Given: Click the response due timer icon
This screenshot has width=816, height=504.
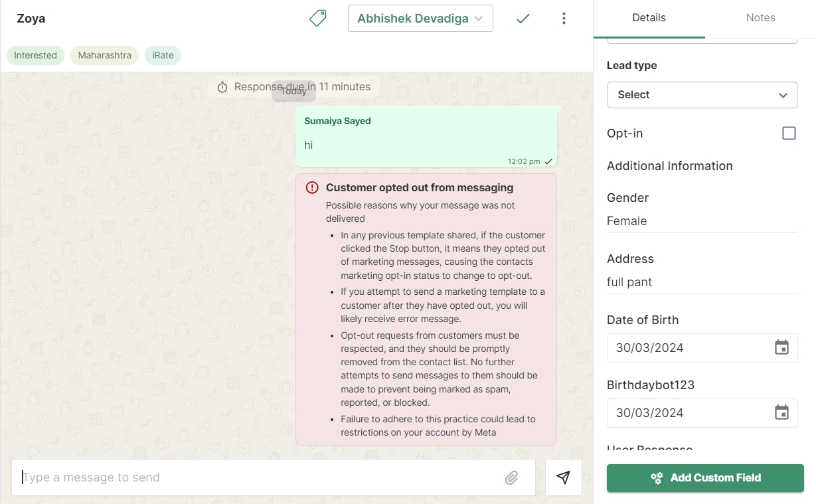Looking at the screenshot, I should [x=222, y=87].
